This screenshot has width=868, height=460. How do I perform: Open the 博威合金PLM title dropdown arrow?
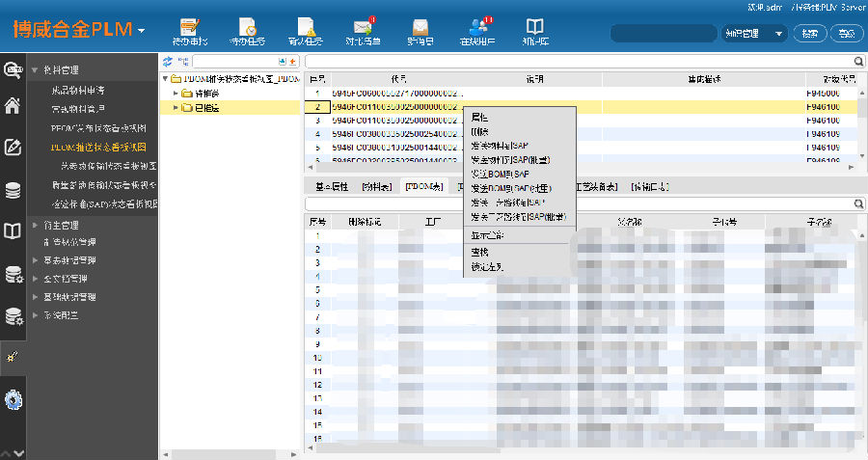pyautogui.click(x=142, y=30)
